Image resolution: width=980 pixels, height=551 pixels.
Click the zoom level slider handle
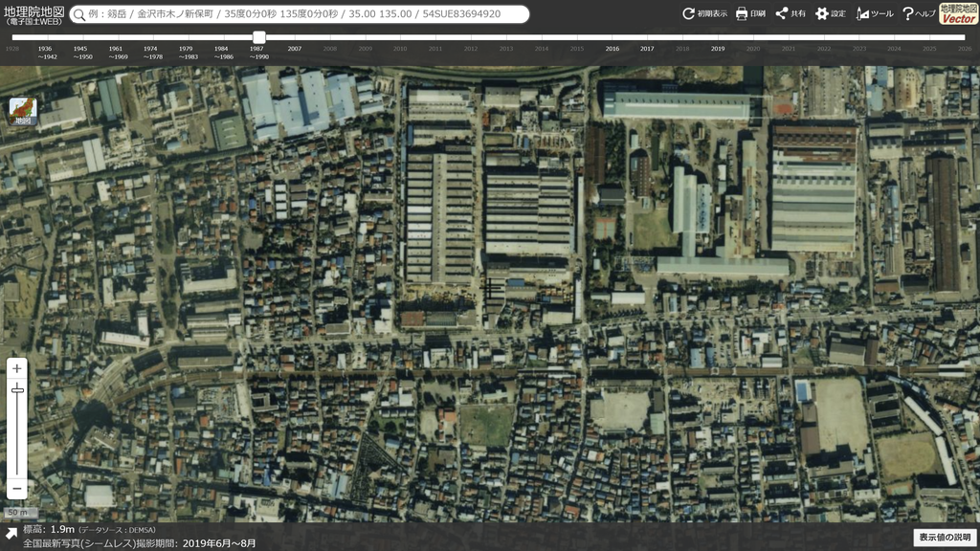pos(17,390)
